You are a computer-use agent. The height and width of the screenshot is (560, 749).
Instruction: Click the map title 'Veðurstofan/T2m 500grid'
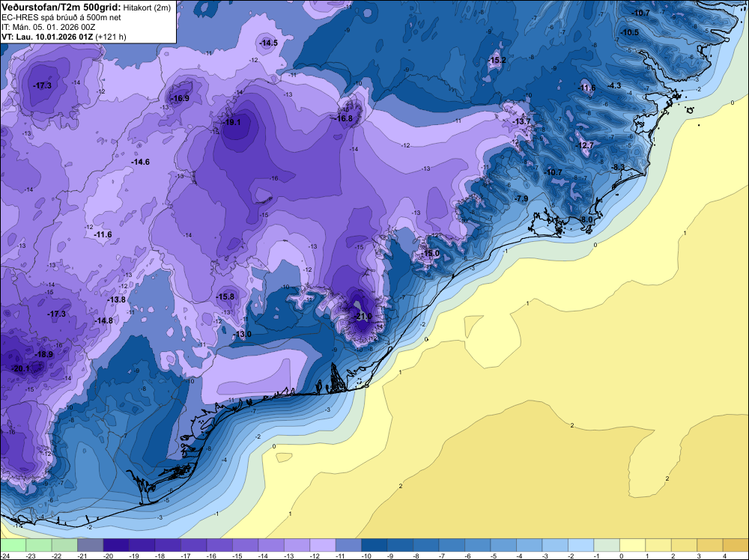pos(61,7)
